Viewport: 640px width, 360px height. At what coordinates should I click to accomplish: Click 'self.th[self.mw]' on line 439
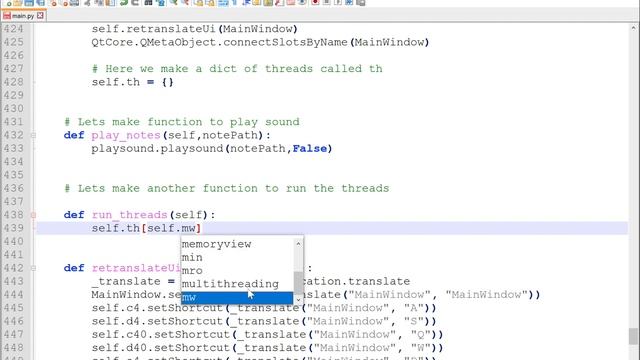[146, 228]
